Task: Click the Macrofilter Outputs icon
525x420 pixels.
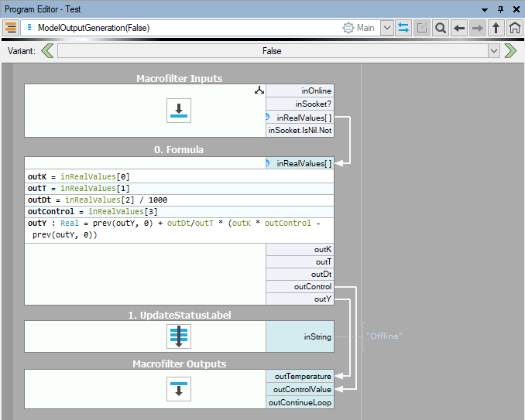Action: pyautogui.click(x=179, y=389)
